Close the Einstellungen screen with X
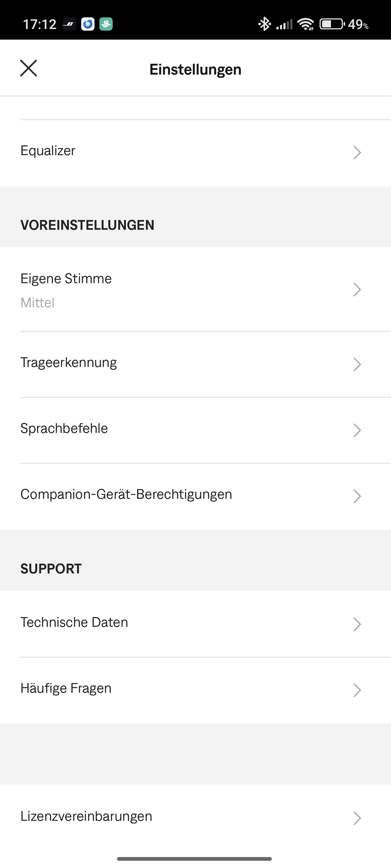Viewport: 391px width, 868px height. tap(29, 68)
